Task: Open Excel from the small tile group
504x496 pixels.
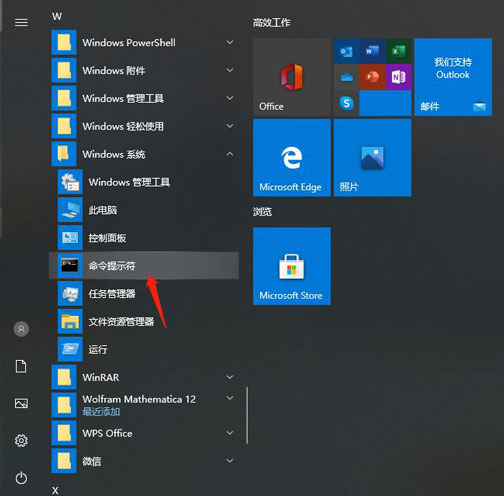Action: pos(398,51)
